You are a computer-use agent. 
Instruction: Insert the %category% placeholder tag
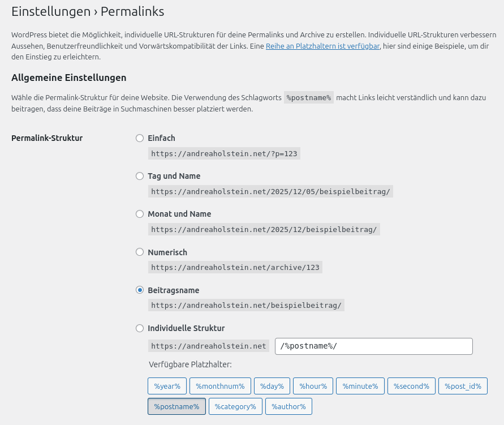pyautogui.click(x=235, y=406)
